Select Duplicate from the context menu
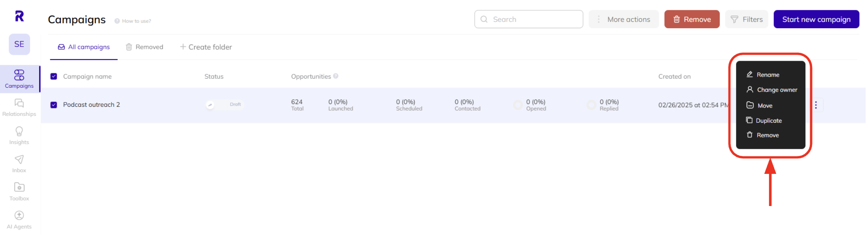This screenshot has width=868, height=235. pos(769,120)
